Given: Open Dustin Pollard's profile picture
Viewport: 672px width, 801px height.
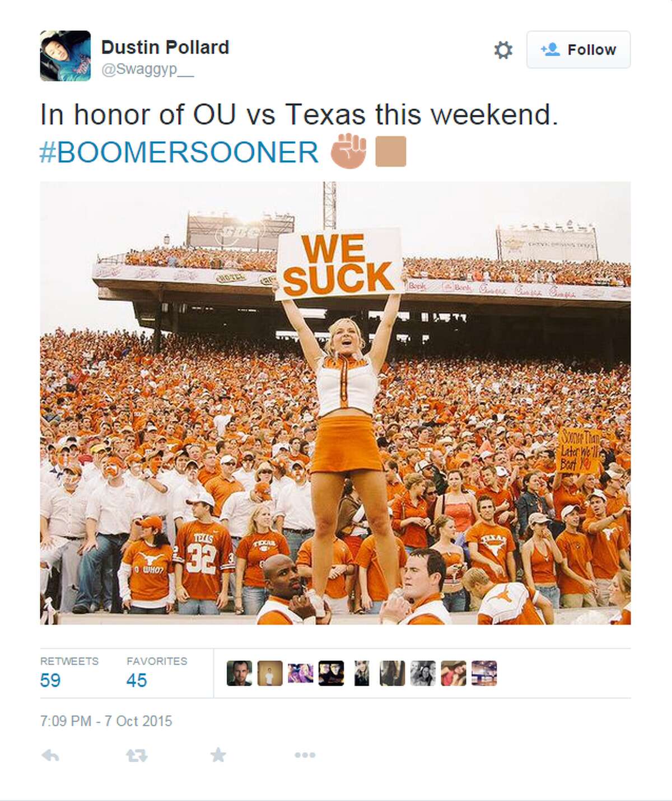Looking at the screenshot, I should 66,56.
